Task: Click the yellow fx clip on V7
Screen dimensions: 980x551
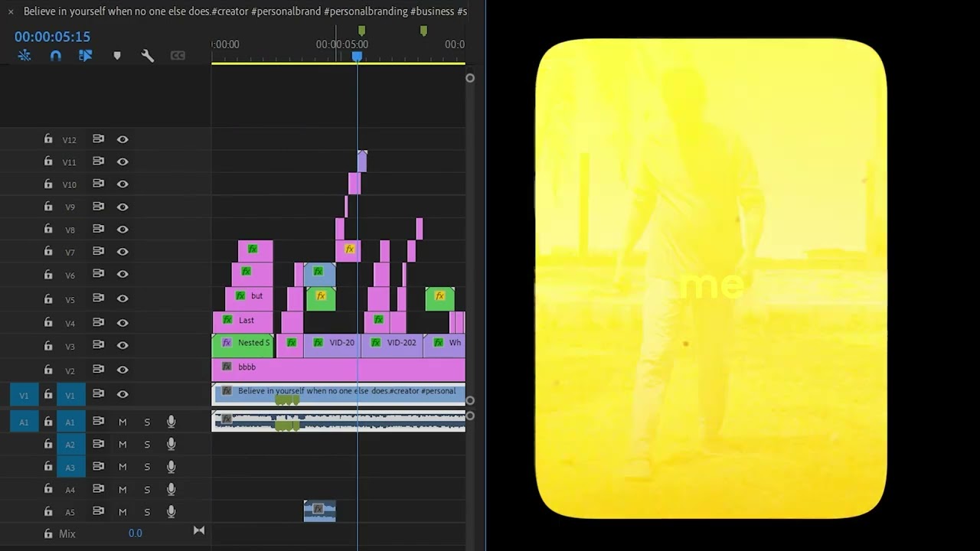Action: point(349,250)
